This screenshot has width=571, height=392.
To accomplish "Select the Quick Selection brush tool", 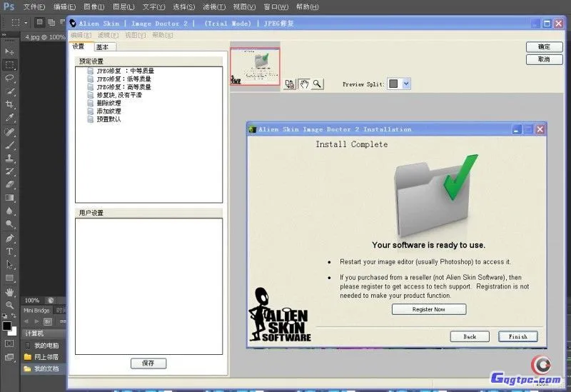I will 9,91.
